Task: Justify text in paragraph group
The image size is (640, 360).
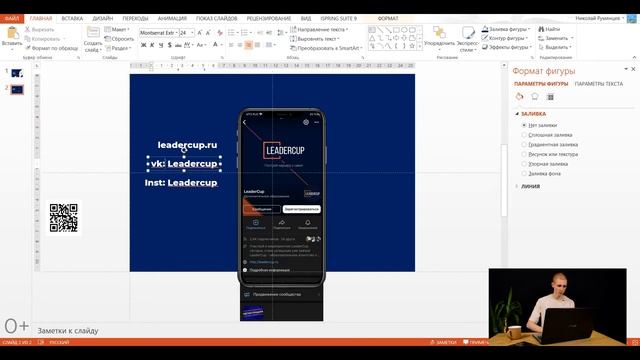Action: [x=258, y=45]
